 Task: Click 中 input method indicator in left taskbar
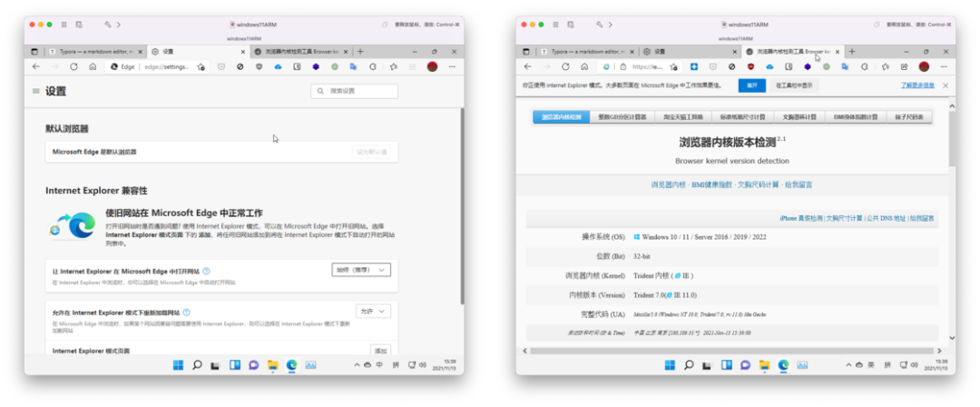379,364
